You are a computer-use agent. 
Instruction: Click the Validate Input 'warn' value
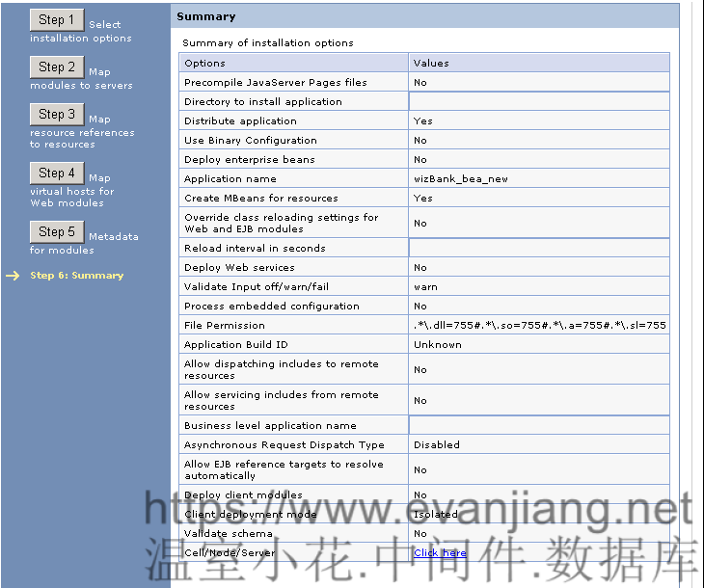point(425,287)
